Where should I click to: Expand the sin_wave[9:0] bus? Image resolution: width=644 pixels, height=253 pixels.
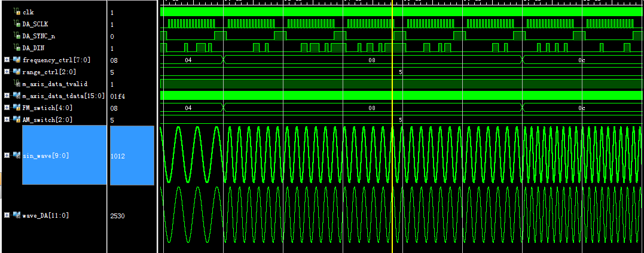click(x=6, y=156)
